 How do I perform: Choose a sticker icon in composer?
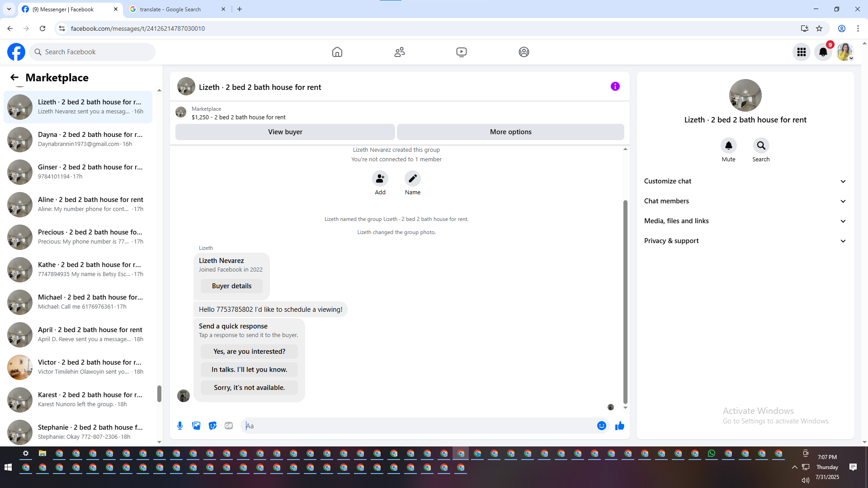click(x=212, y=426)
